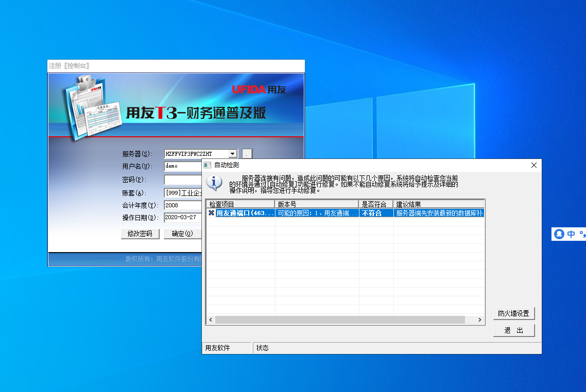Viewport: 586px width, 392px height.
Task: Focus the empty 密码 password field
Action: (183, 180)
